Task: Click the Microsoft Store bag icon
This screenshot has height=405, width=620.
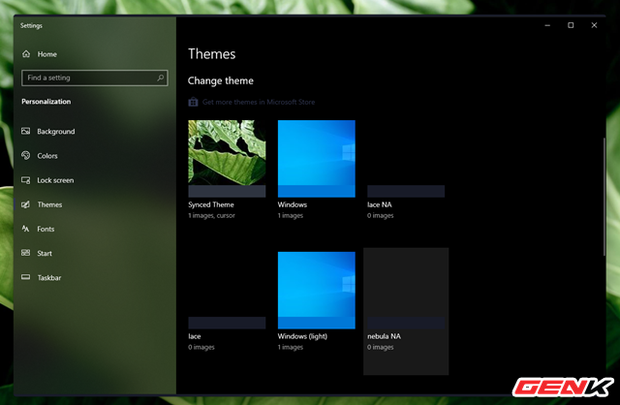Action: (x=193, y=102)
